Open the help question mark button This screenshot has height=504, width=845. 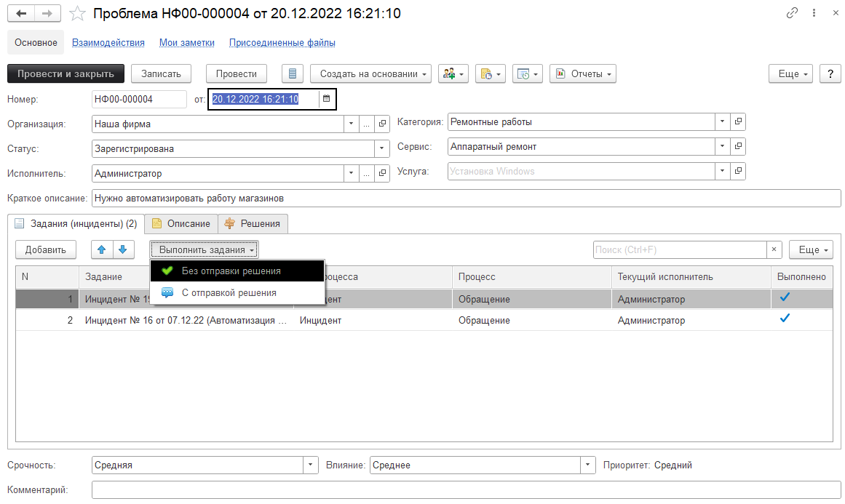830,73
